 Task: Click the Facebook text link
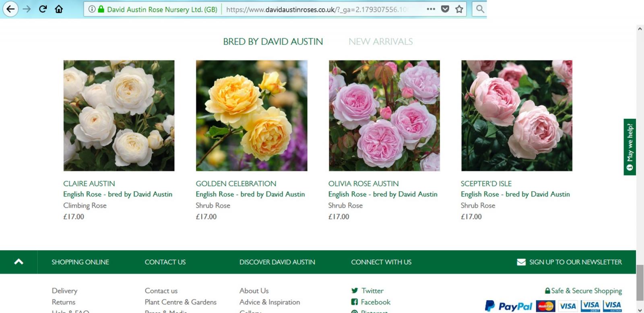pyautogui.click(x=376, y=302)
